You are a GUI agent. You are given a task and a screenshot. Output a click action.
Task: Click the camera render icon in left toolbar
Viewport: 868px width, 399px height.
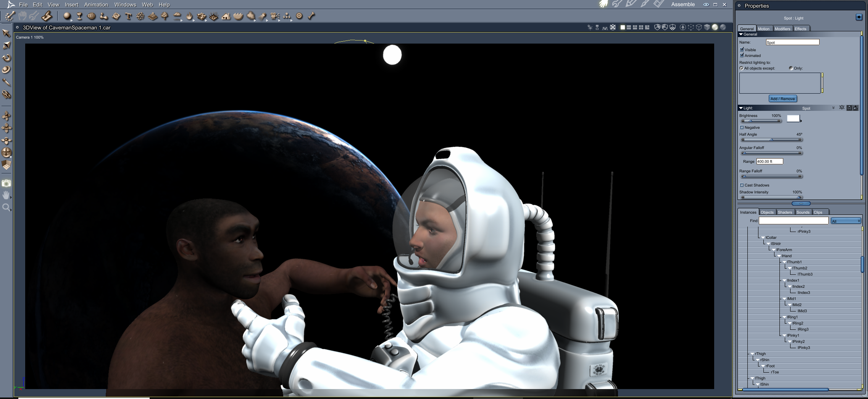point(6,183)
